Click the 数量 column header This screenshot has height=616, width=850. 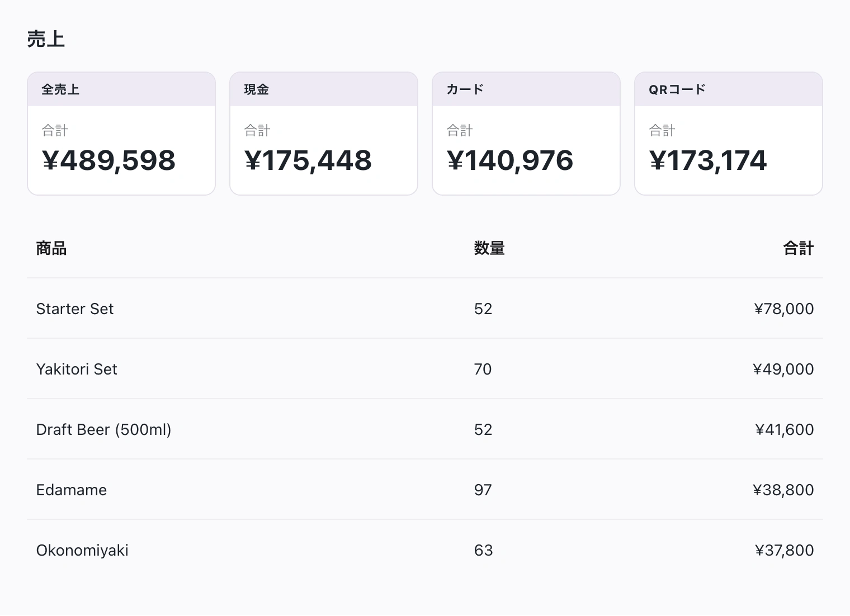(489, 248)
